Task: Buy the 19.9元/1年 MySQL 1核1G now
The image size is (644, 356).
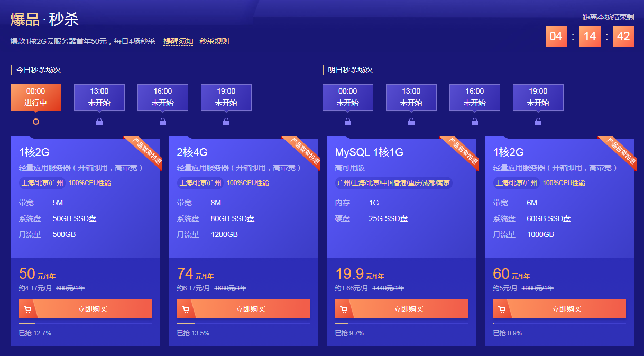Action: coord(401,309)
